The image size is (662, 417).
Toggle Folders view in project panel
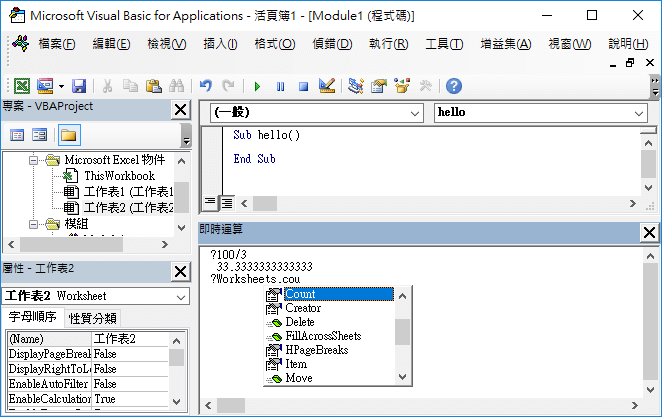[x=69, y=135]
